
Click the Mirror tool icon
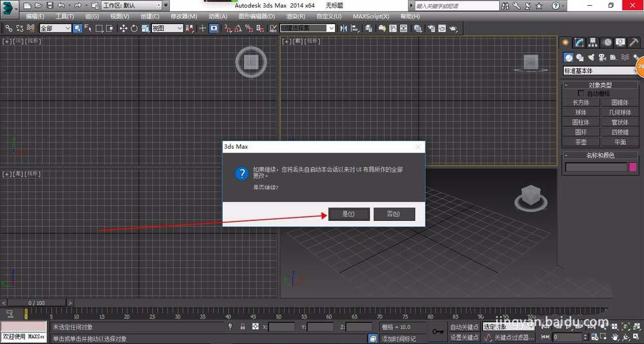tap(344, 28)
